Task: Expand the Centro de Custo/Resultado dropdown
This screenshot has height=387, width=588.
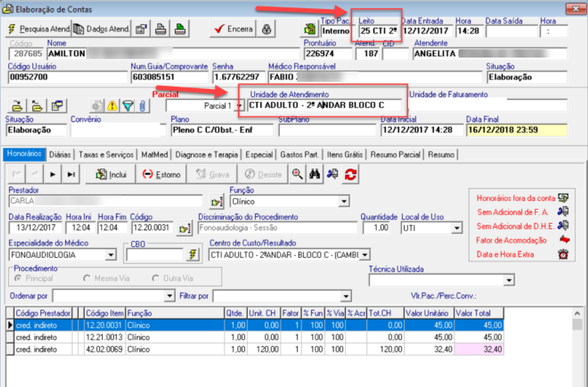Action: [365, 255]
